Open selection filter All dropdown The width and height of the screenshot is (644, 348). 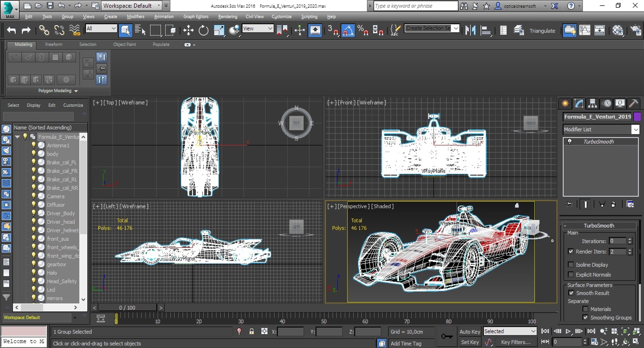pyautogui.click(x=101, y=29)
